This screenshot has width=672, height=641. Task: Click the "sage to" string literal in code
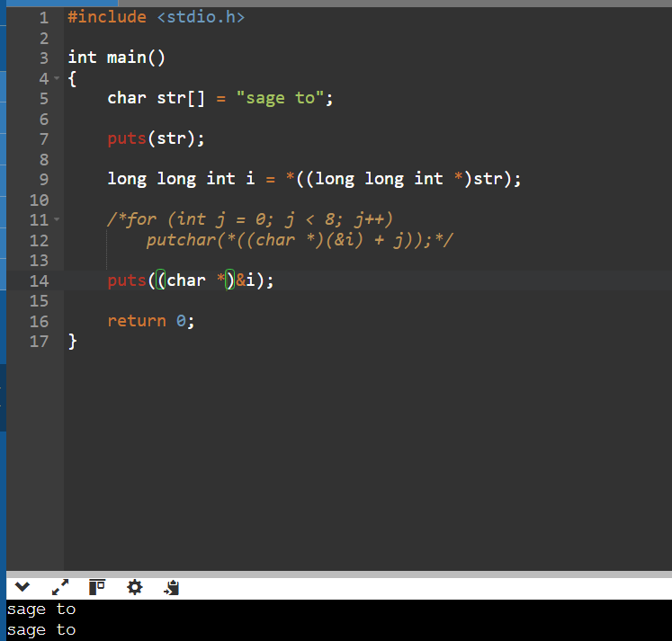coord(281,98)
